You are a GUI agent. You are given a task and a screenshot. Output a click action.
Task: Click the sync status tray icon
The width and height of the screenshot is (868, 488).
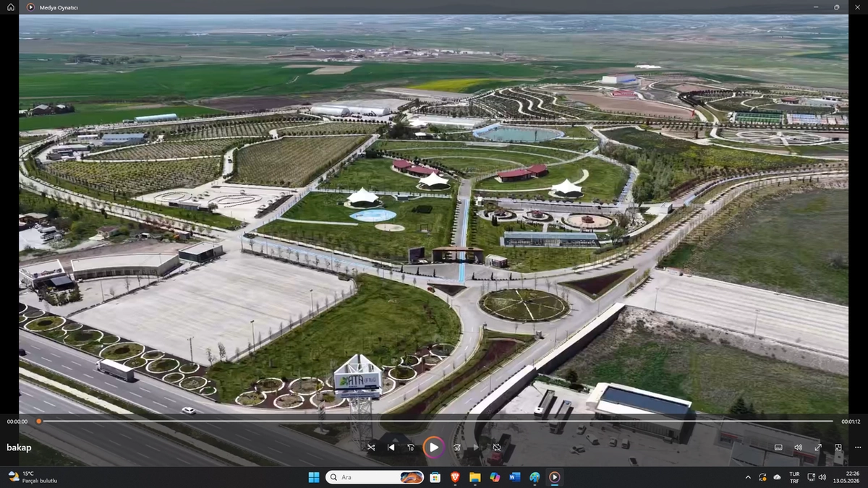point(762,477)
